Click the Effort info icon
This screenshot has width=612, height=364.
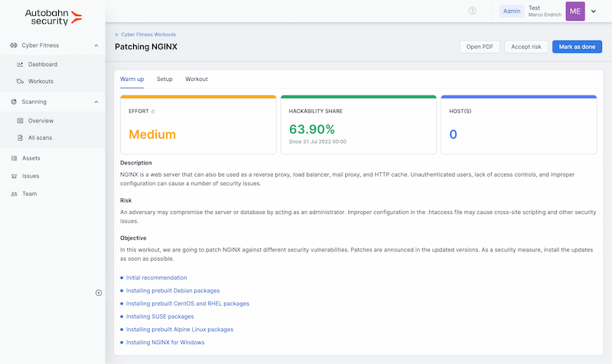tap(153, 112)
